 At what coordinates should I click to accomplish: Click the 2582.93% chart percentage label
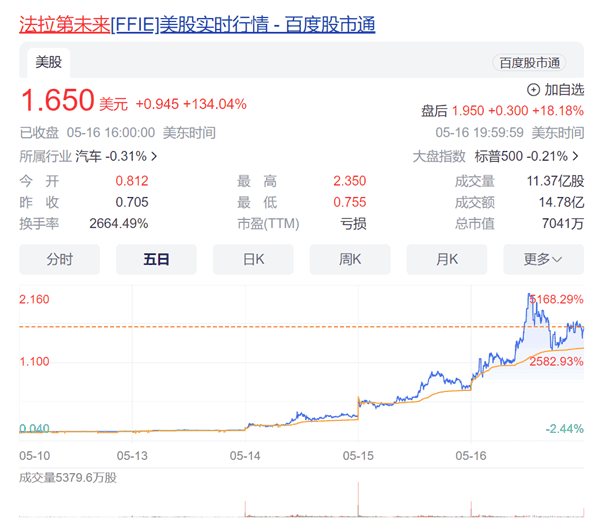coord(556,362)
